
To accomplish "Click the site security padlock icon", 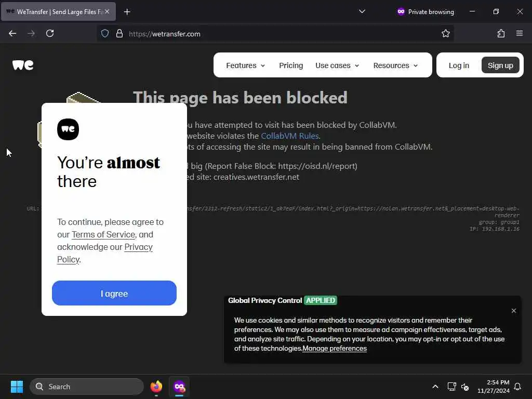I will click(119, 33).
